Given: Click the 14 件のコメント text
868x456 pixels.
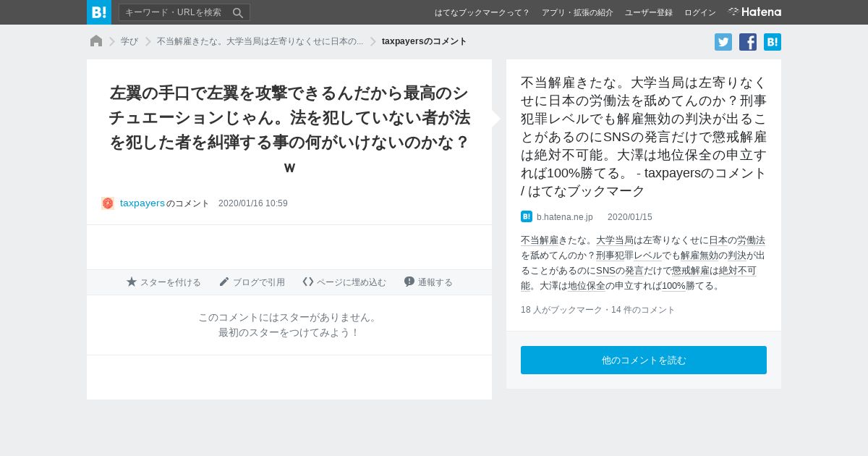Looking at the screenshot, I should pos(643,310).
